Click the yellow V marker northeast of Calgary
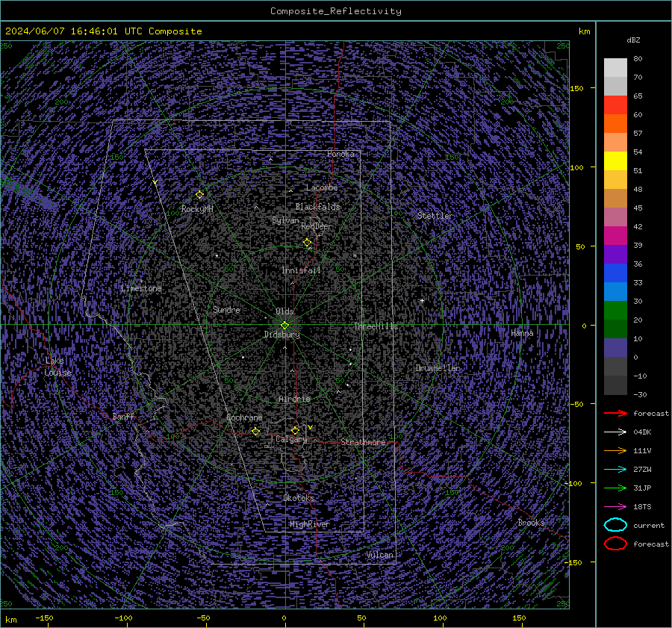Screen dimensions: 672x628 click(x=310, y=427)
